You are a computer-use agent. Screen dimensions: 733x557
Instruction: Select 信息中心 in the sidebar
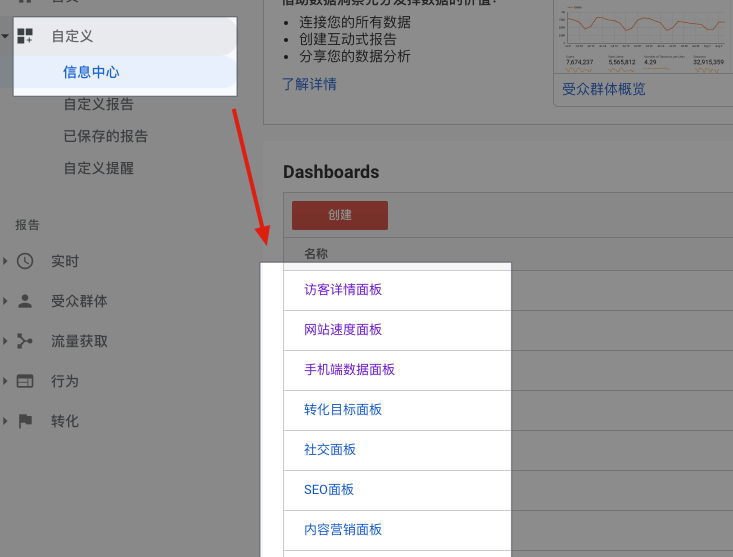tap(91, 72)
